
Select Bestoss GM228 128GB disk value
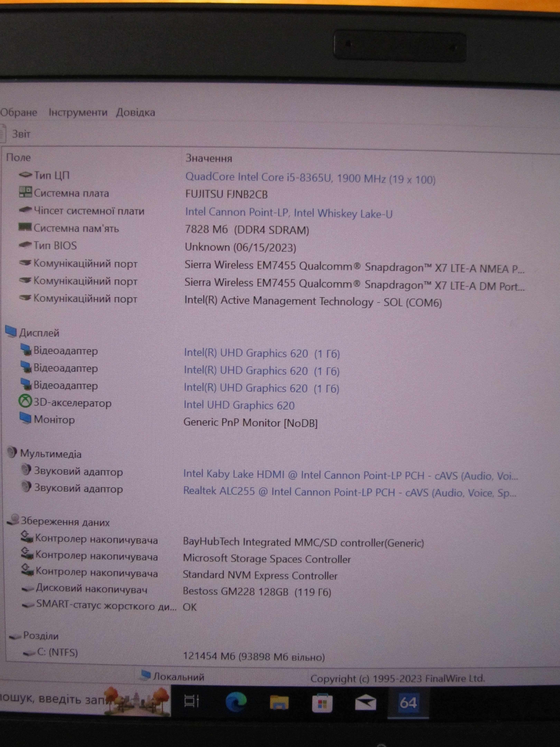(x=257, y=591)
